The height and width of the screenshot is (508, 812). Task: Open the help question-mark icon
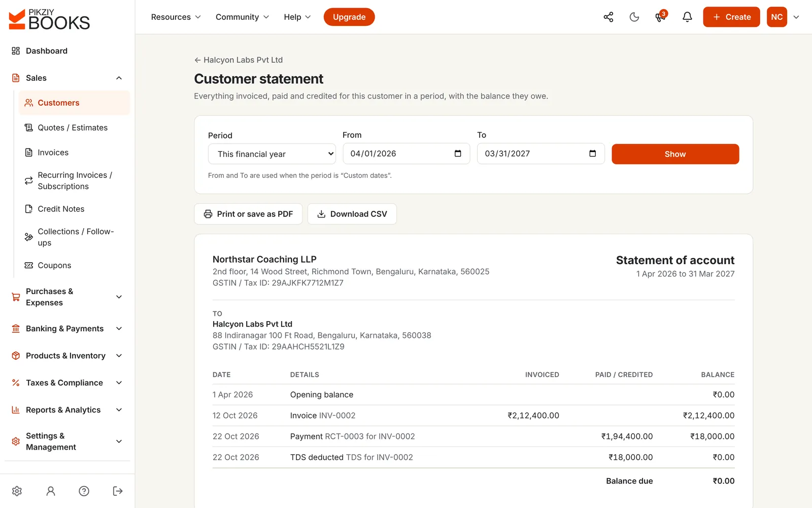click(84, 491)
